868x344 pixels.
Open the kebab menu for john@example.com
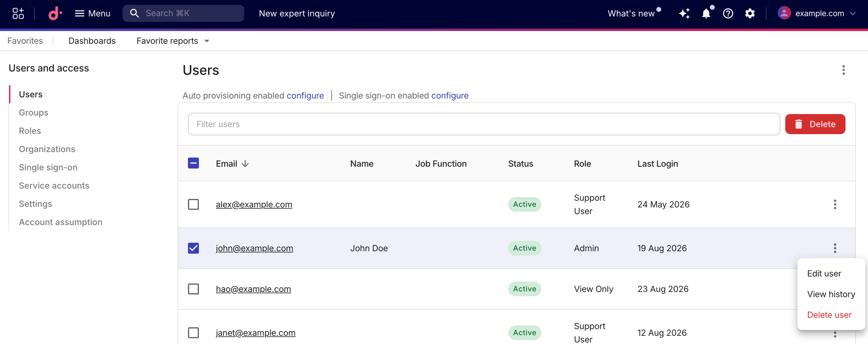(x=835, y=248)
